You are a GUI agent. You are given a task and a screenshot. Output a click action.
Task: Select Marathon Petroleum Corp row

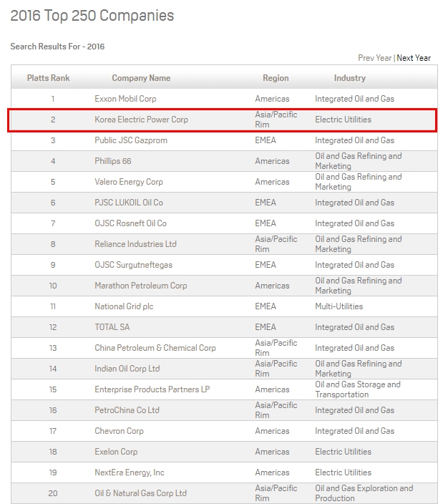[141, 286]
